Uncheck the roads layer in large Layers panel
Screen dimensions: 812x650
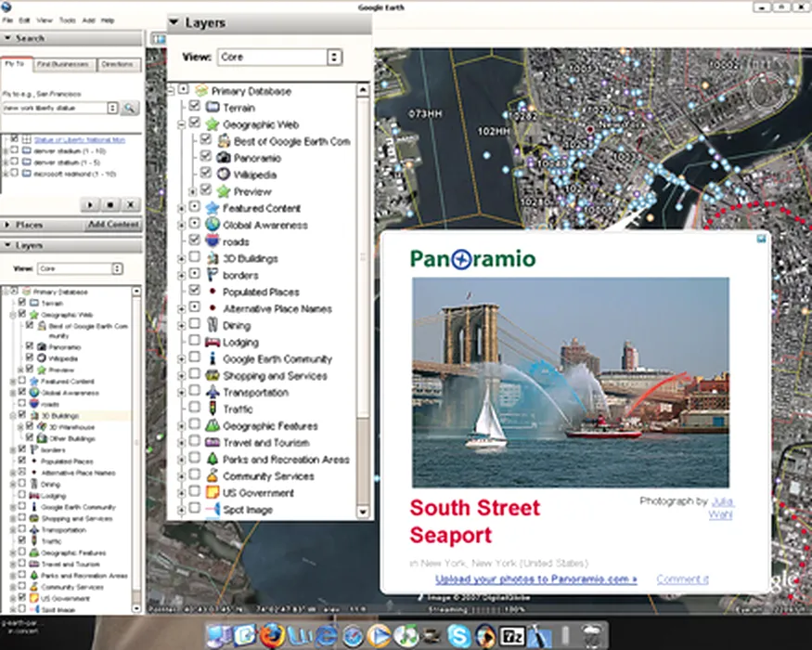(194, 241)
